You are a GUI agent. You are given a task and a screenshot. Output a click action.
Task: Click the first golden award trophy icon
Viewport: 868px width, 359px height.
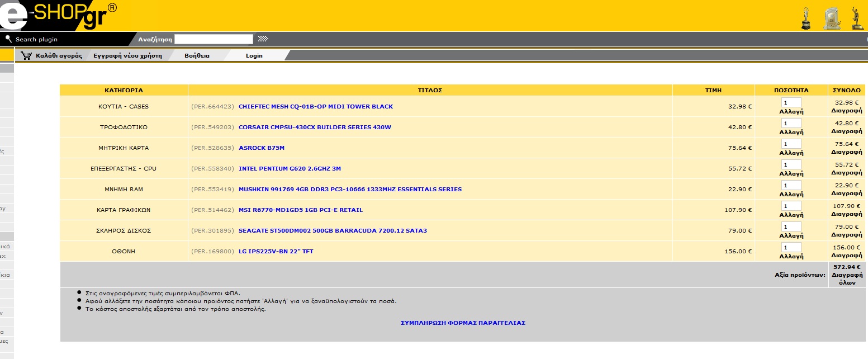coord(805,18)
